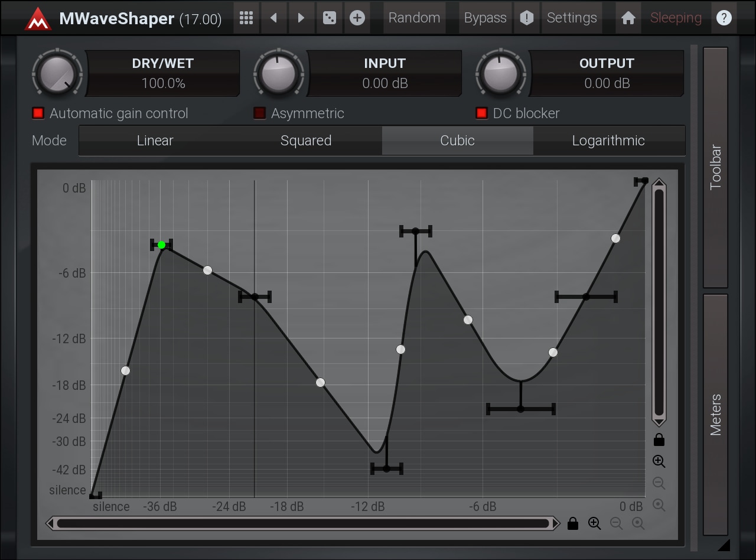Image resolution: width=756 pixels, height=560 pixels.
Task: Select the green curve point
Action: coord(161,245)
